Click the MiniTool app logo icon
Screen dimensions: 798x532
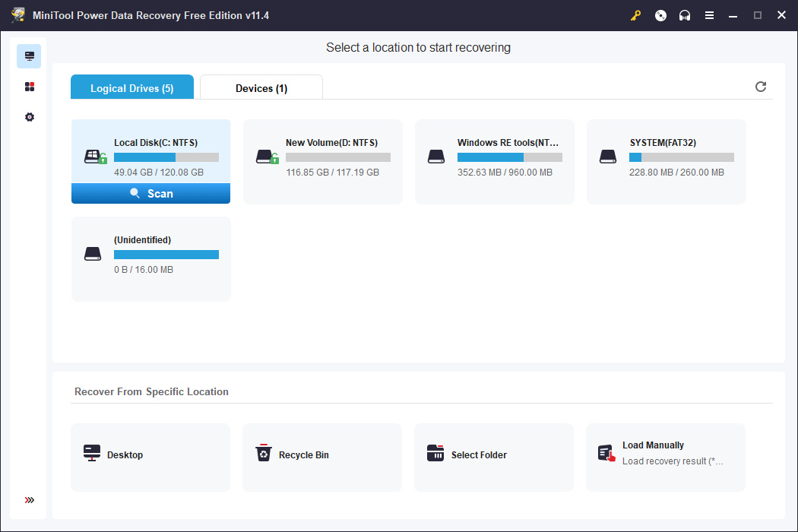pyautogui.click(x=18, y=14)
